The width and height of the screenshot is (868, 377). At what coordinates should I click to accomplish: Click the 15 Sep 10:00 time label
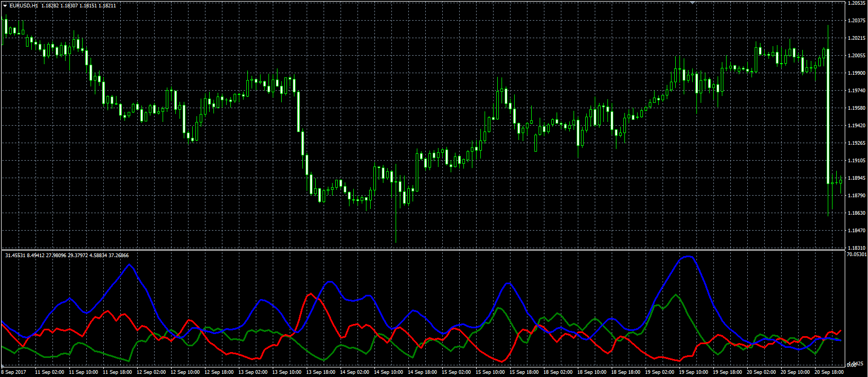490,372
